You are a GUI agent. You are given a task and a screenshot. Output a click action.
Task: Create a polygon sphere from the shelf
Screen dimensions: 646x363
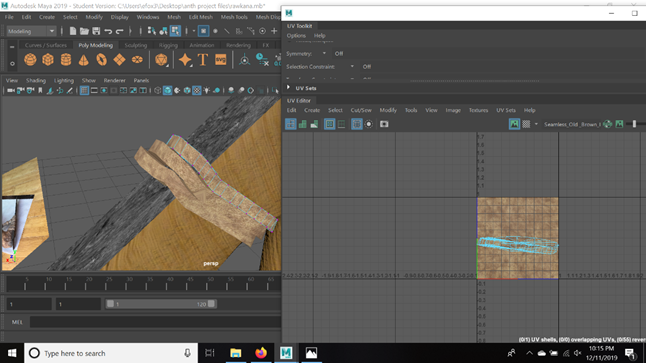click(30, 60)
